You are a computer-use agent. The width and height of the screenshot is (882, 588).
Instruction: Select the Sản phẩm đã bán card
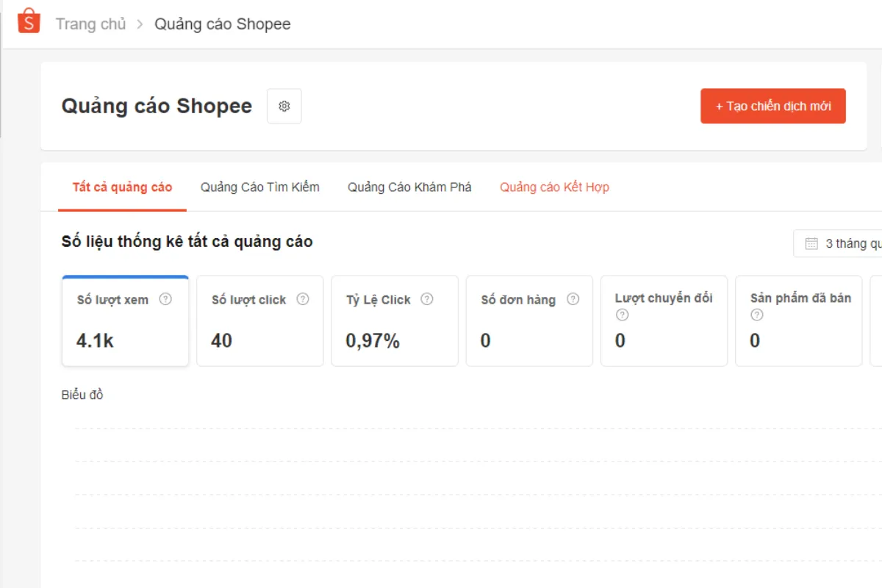tap(799, 321)
